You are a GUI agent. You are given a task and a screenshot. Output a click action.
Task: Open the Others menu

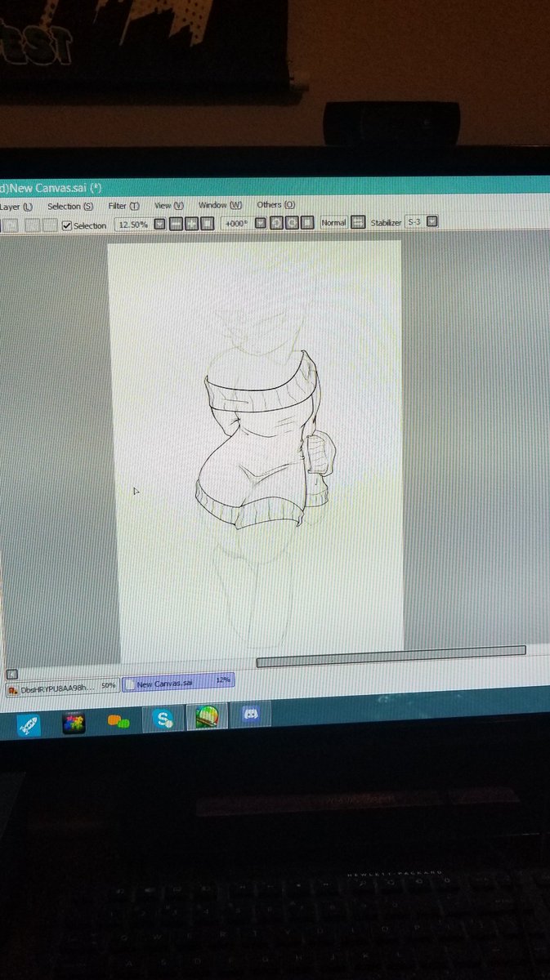(276, 205)
